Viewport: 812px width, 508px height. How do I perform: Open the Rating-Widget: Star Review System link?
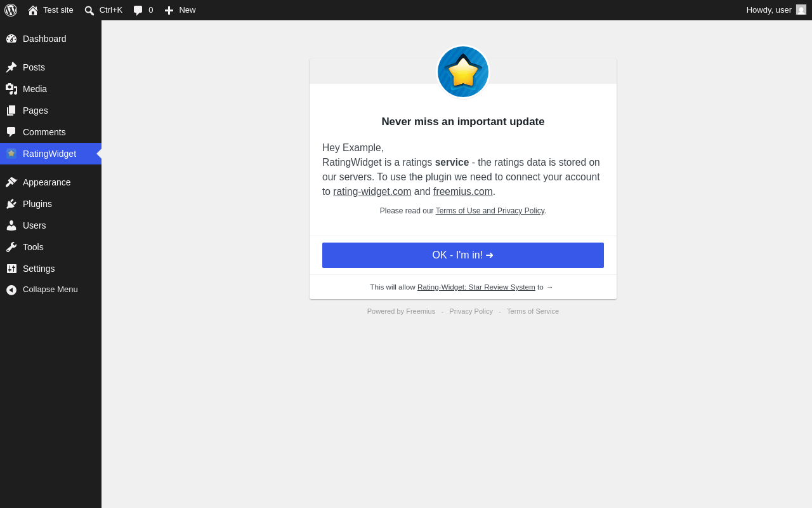(476, 287)
